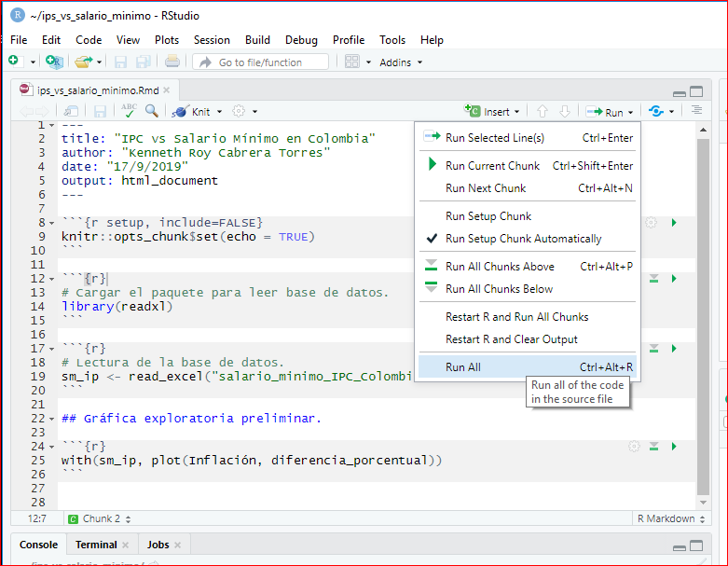Click the New File icon

(16, 62)
